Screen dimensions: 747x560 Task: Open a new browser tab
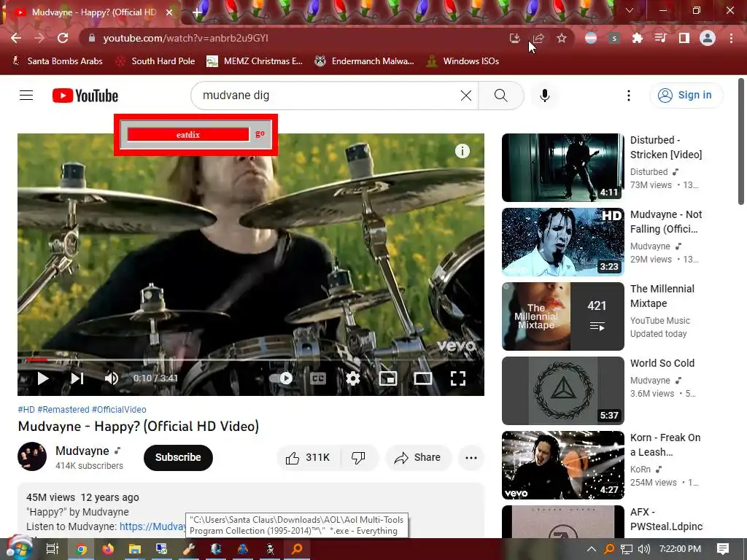coord(197,12)
